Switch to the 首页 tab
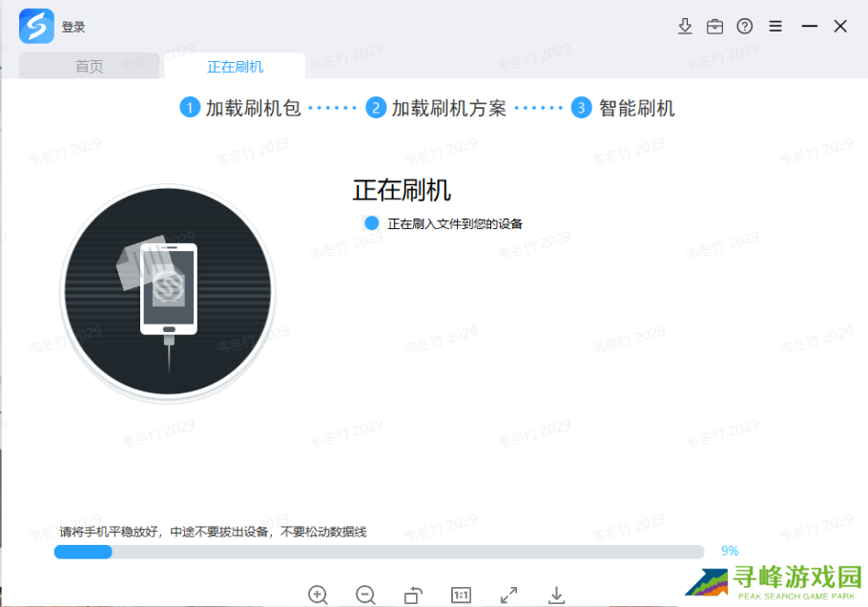The image size is (868, 607). [x=89, y=66]
